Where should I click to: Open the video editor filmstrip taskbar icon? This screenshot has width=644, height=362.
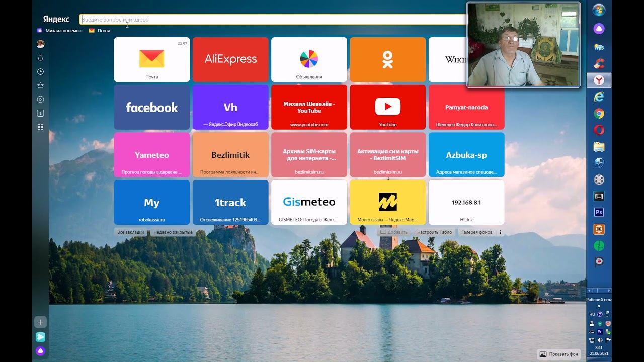[x=599, y=196]
